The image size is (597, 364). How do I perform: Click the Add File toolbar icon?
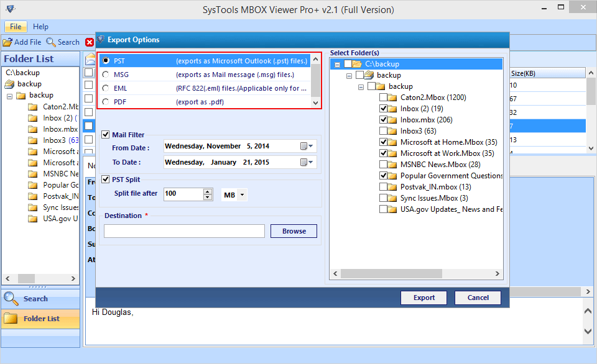point(7,42)
